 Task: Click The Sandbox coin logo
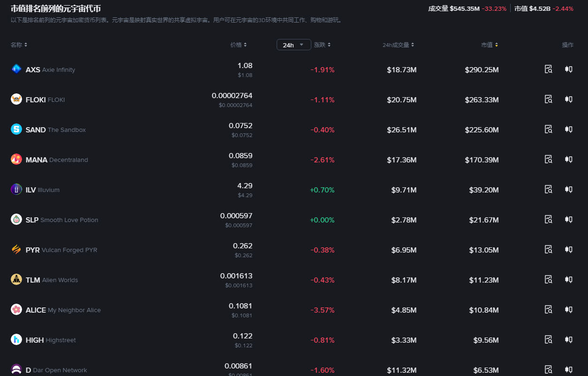click(16, 129)
